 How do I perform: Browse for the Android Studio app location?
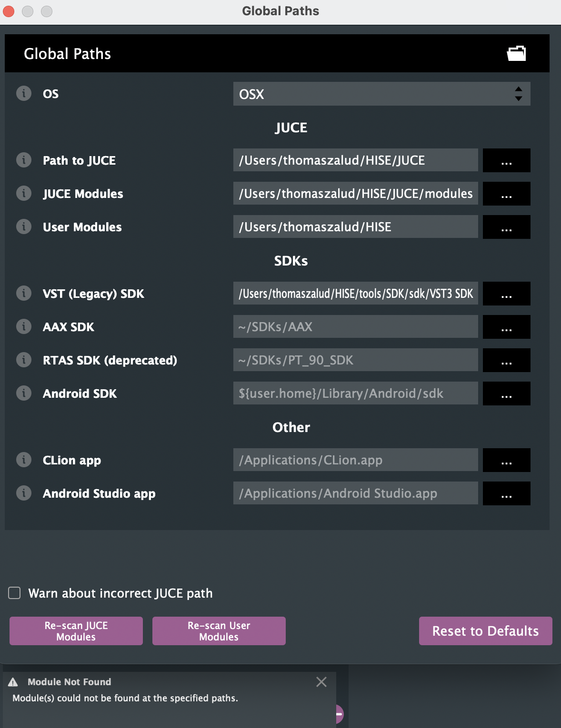pos(506,493)
